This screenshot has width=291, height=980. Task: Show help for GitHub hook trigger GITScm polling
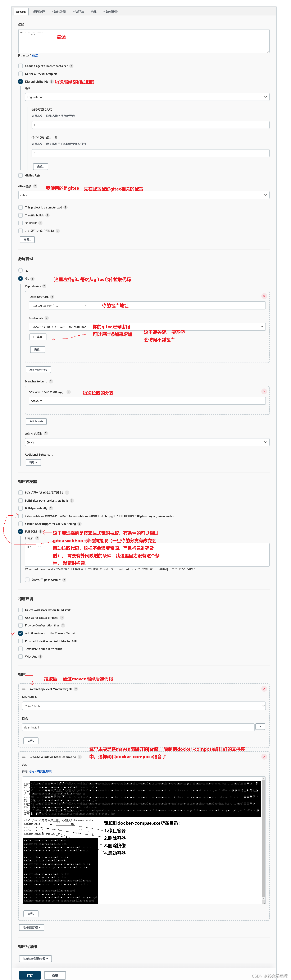(79, 524)
